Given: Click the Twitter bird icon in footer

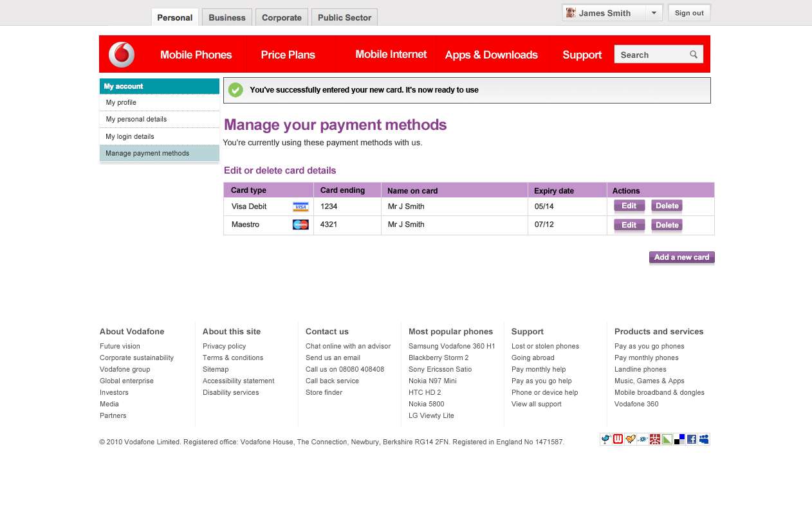Looking at the screenshot, I should 605,439.
